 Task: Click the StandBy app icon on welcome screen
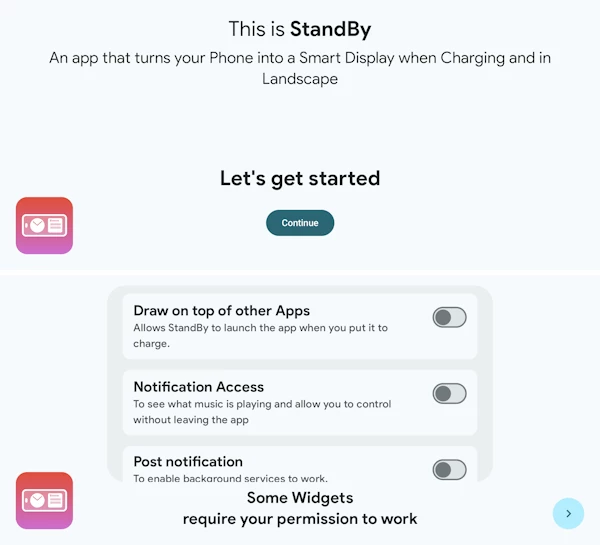(x=44, y=225)
